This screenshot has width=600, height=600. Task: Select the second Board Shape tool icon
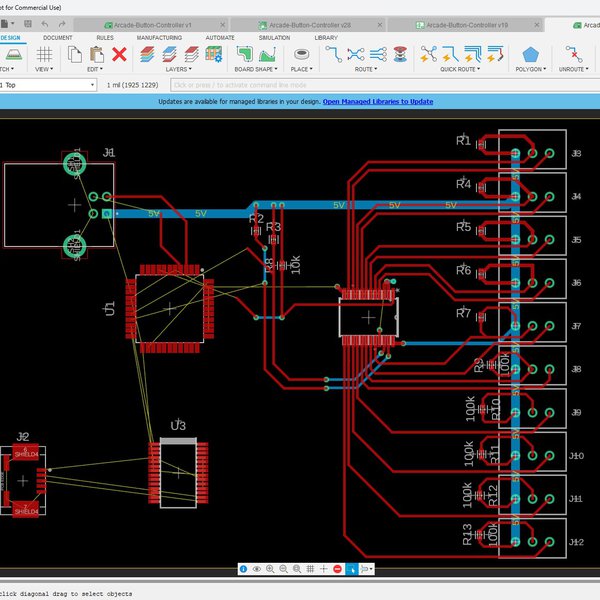click(267, 54)
